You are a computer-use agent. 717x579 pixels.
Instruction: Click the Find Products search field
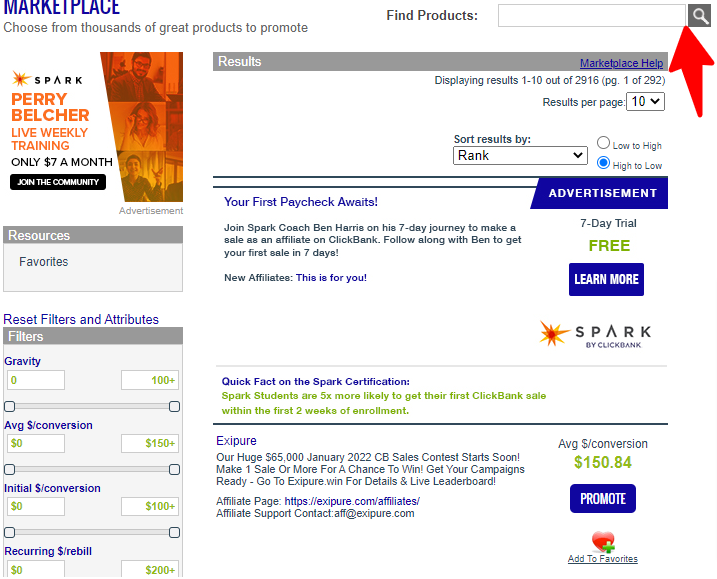(x=592, y=16)
